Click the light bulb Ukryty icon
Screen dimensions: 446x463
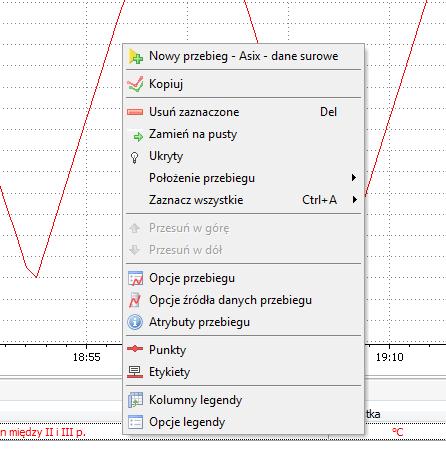tap(134, 157)
